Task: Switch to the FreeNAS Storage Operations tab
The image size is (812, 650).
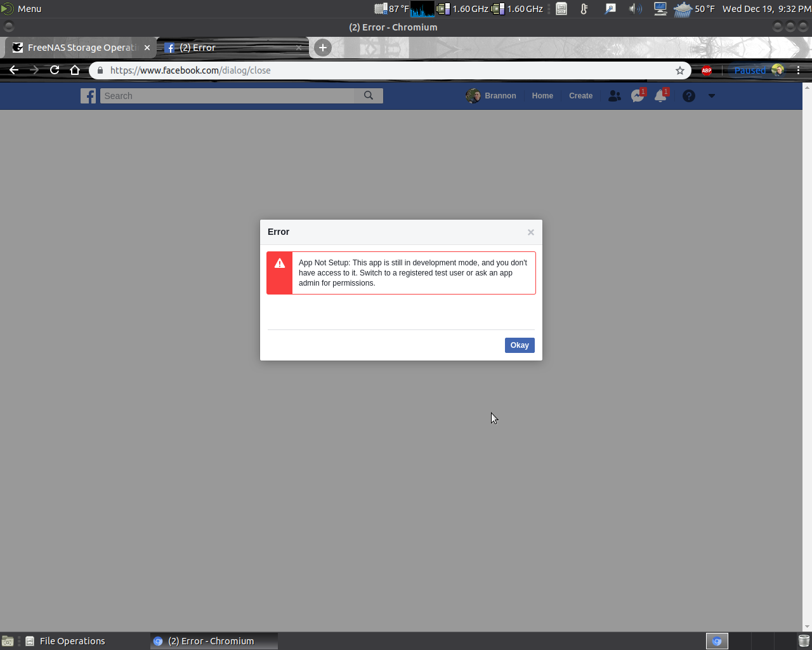Action: click(81, 48)
